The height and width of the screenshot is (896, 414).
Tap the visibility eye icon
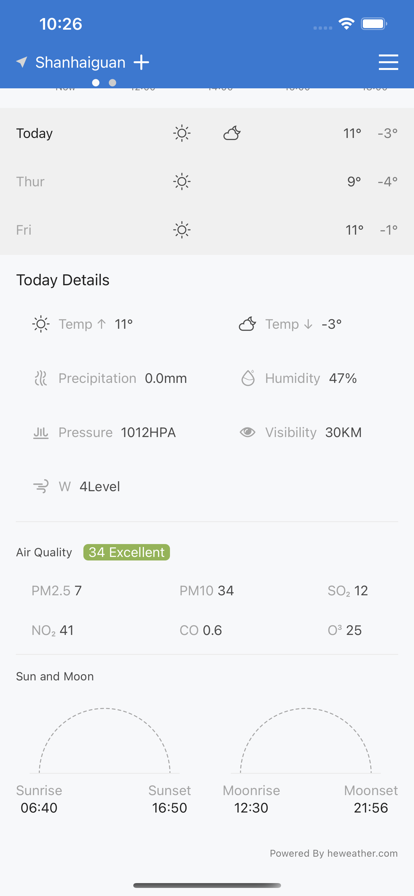[248, 433]
